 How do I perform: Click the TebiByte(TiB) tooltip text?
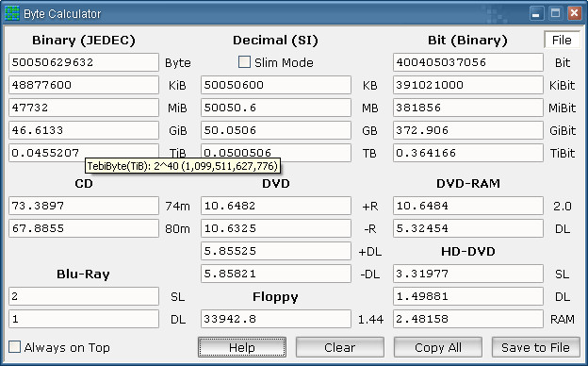point(183,165)
